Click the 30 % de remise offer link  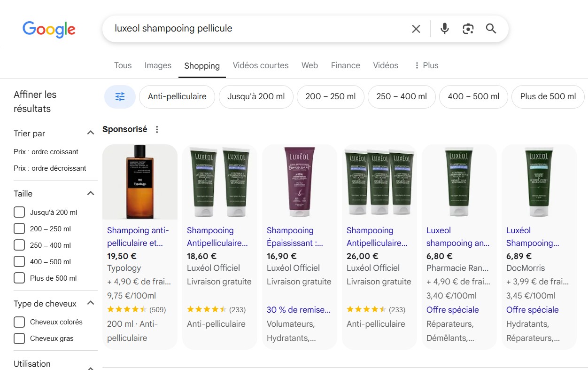click(x=299, y=310)
